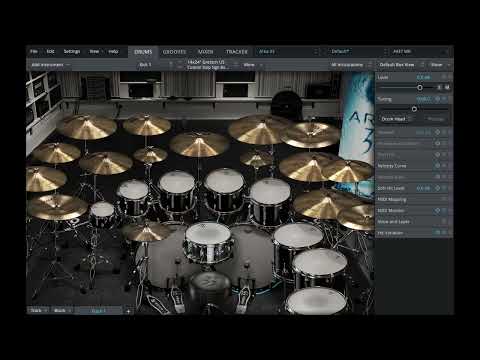Open the File menu
The height and width of the screenshot is (360, 480).
[34, 51]
